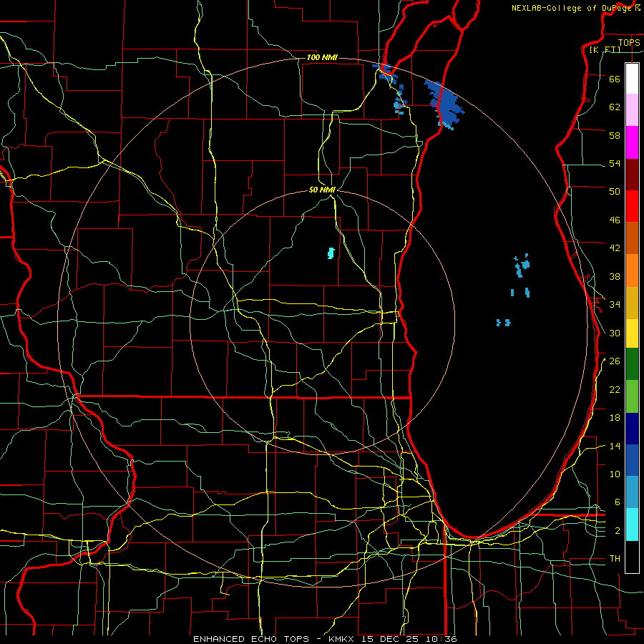The height and width of the screenshot is (644, 644).
Task: Pick the light blue legend swatch near 6
Action: click(632, 492)
